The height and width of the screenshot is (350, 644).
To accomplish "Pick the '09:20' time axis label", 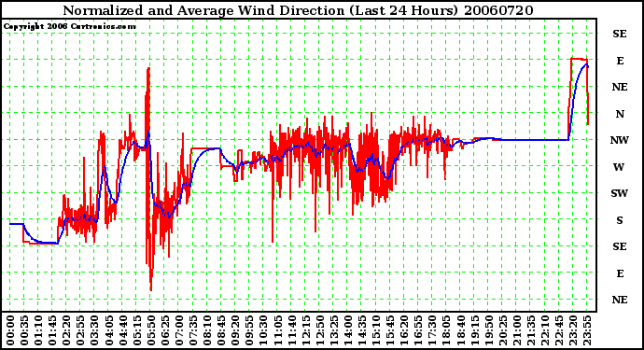I will coord(235,330).
